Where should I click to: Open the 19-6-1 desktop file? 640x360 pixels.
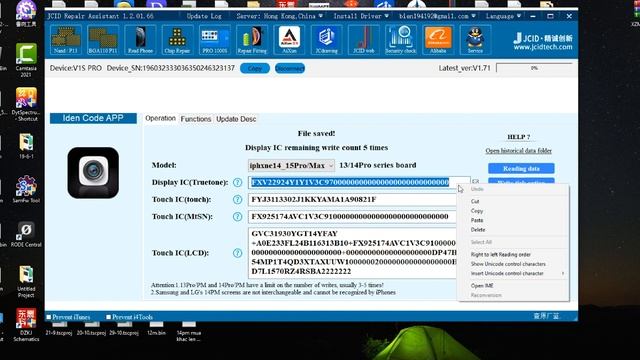click(26, 146)
